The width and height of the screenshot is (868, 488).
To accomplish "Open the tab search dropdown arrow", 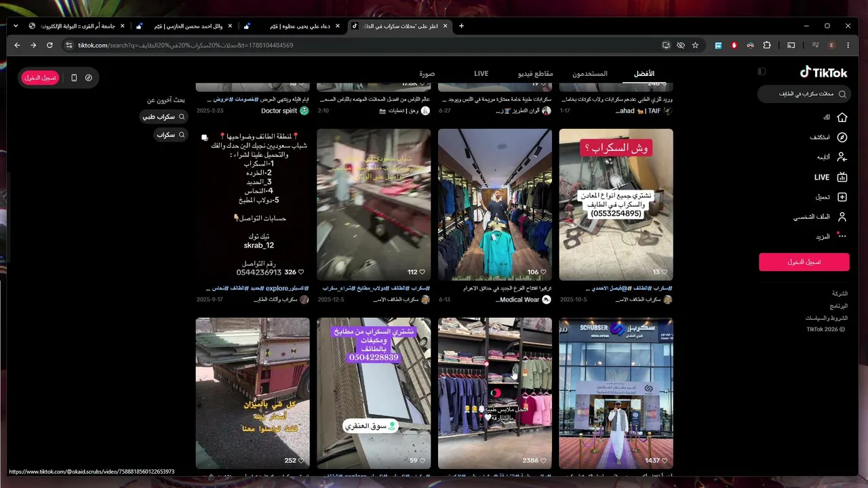I will pyautogui.click(x=15, y=26).
